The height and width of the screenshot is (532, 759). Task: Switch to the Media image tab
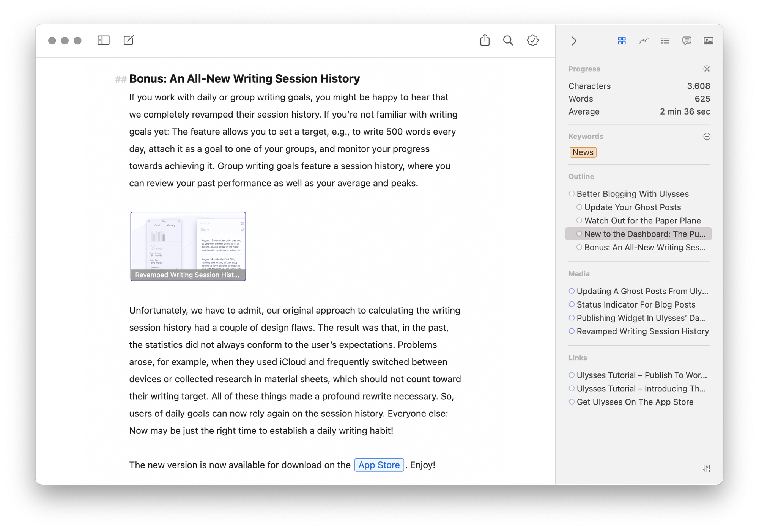tap(708, 41)
